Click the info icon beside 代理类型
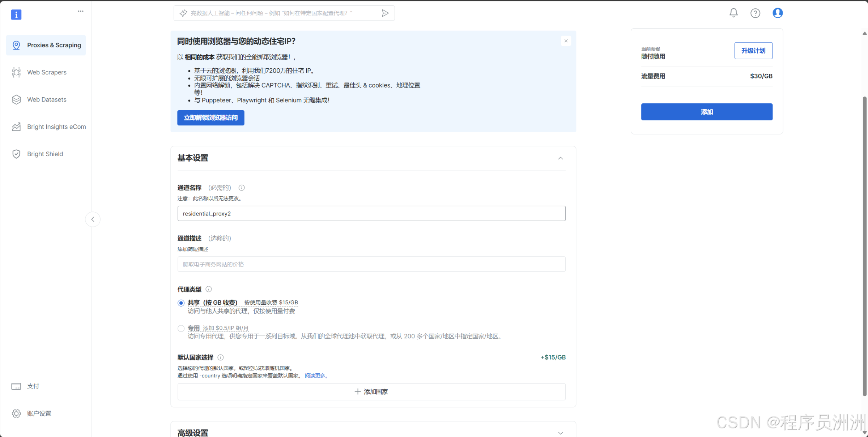Viewport: 868px width, 437px height. click(x=209, y=289)
